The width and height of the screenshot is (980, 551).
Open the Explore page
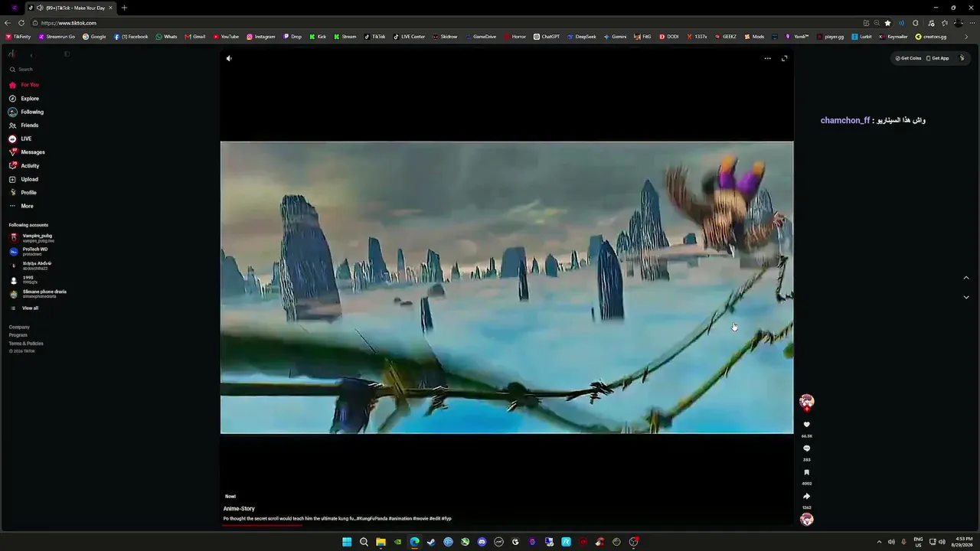click(x=24, y=99)
